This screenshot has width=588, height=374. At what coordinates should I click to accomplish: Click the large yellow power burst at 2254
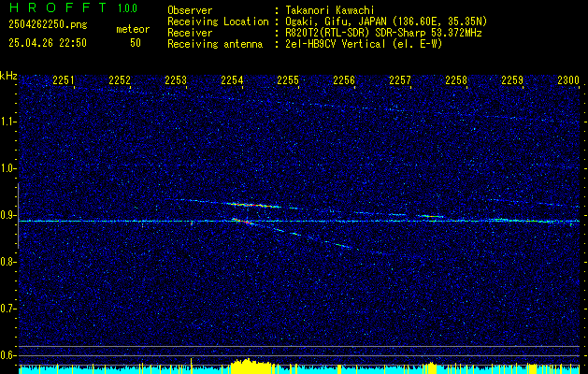coord(252,367)
